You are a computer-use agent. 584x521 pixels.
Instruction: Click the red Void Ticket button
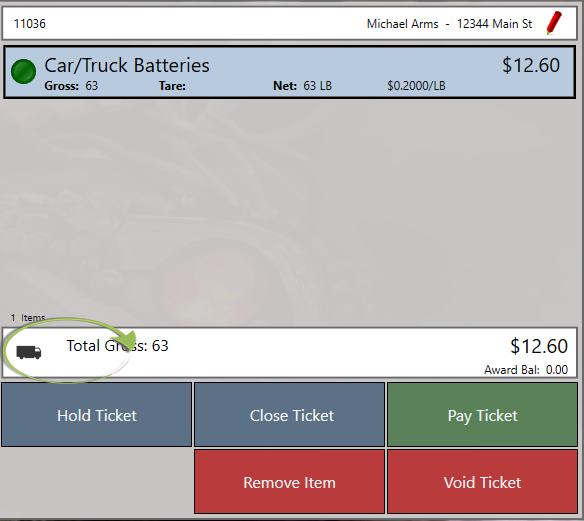tap(482, 482)
